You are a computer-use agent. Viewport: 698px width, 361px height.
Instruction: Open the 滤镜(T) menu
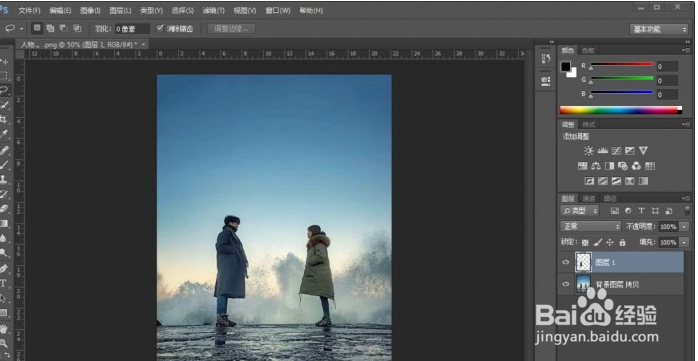tap(213, 10)
